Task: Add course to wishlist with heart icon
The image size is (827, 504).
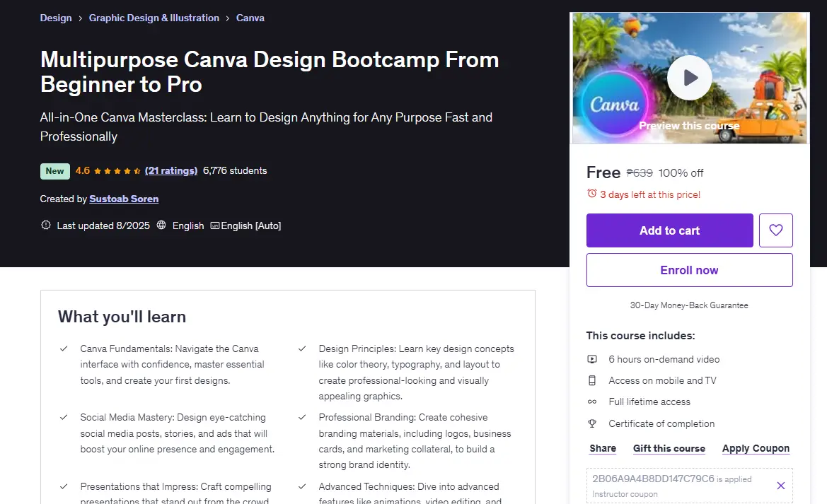Action: coord(776,230)
